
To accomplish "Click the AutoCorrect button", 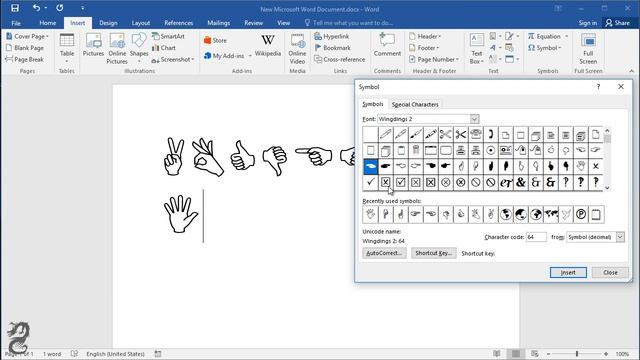I will (x=384, y=253).
